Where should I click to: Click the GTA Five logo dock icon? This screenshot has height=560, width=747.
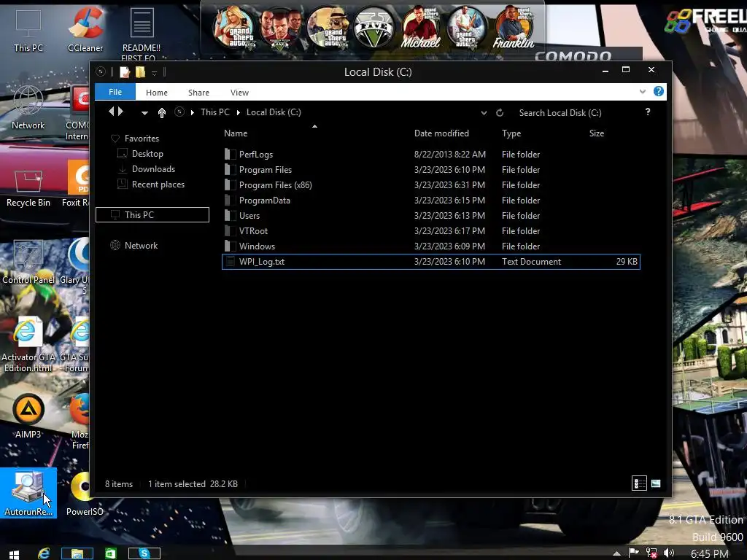[x=374, y=28]
